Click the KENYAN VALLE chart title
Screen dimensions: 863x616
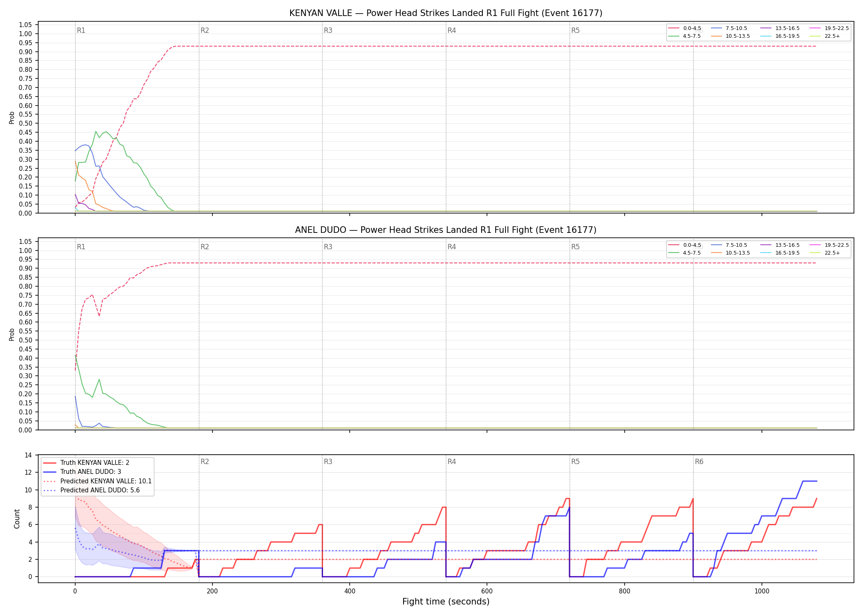pos(445,13)
